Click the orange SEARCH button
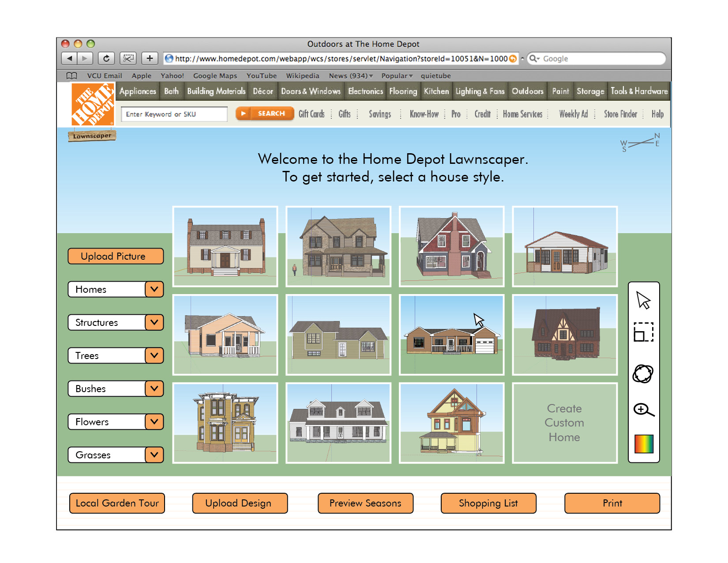The image size is (728, 563). (x=265, y=113)
